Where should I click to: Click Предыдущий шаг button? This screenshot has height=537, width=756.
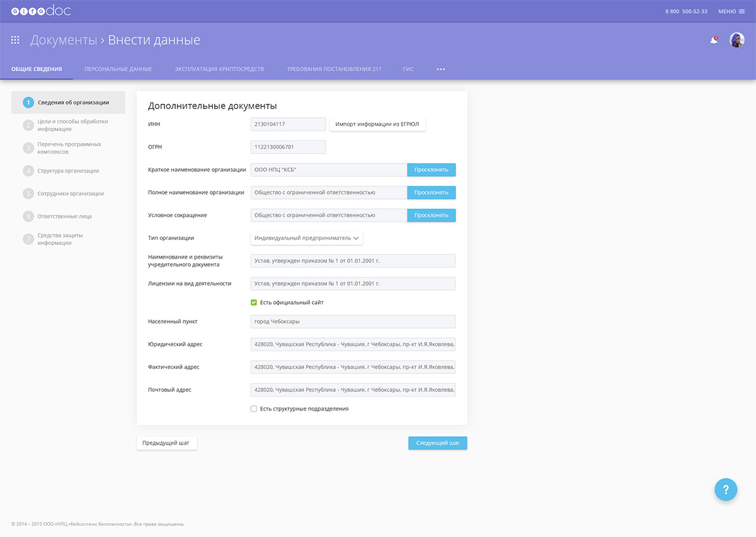pyautogui.click(x=166, y=443)
